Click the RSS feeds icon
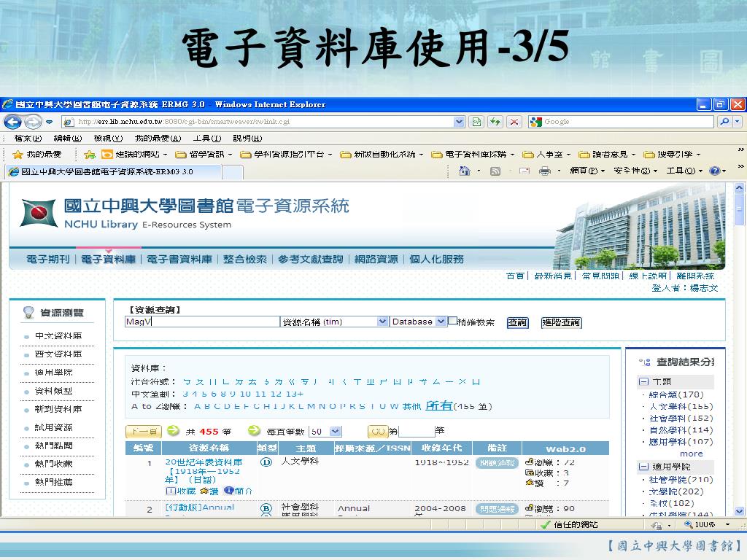Image resolution: width=747 pixels, height=560 pixels. click(x=495, y=171)
